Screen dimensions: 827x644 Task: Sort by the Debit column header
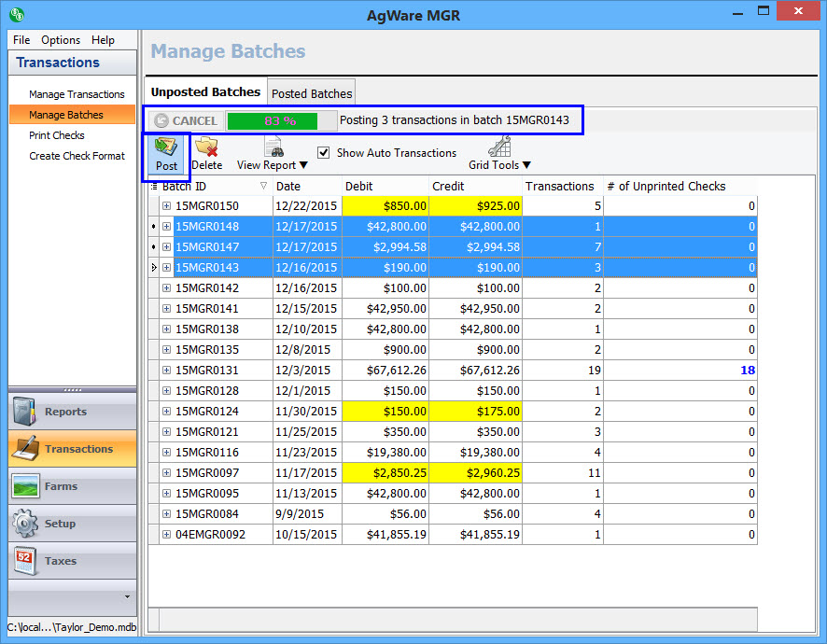click(385, 187)
